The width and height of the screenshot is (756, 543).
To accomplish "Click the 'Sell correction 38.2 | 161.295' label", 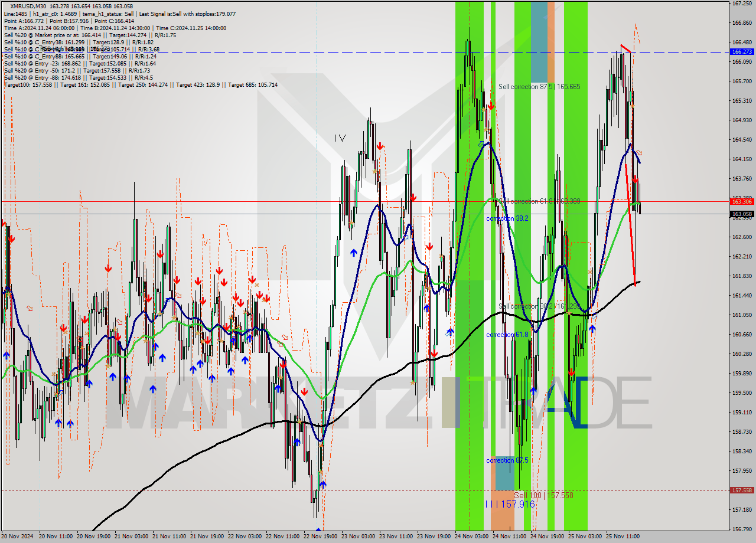I will tap(539, 306).
